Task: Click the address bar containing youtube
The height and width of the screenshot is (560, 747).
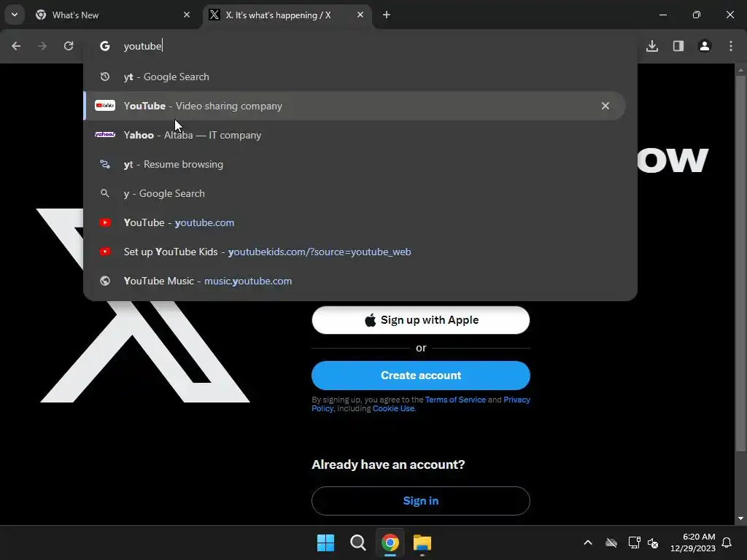Action: (360, 46)
